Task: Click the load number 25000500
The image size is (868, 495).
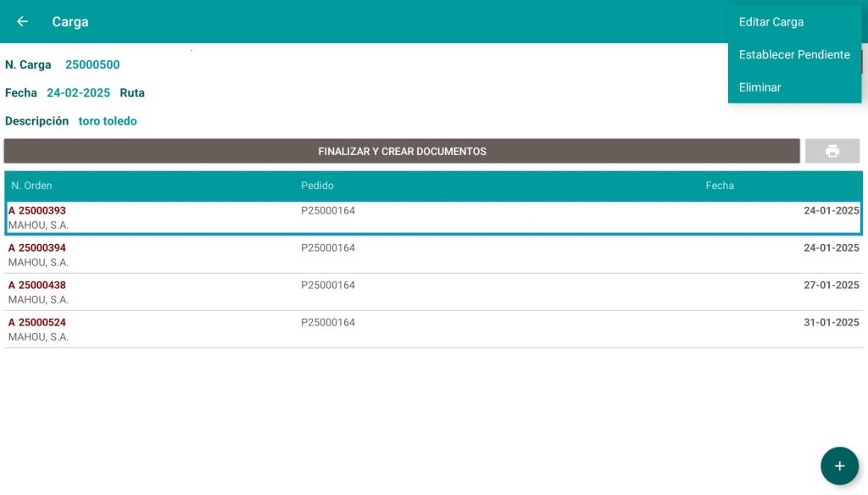Action: (x=92, y=64)
